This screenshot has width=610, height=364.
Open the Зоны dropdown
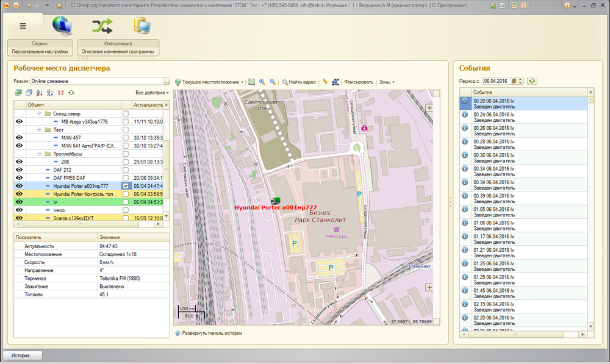click(387, 82)
